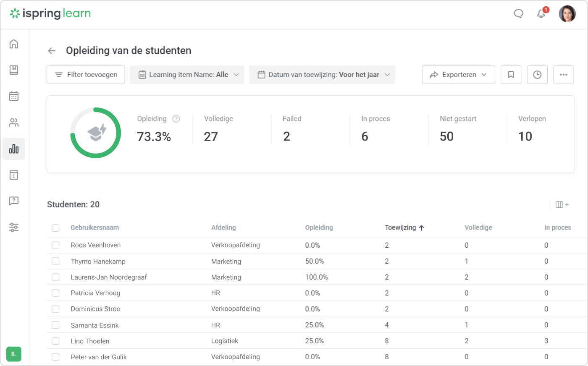Check the Peter van der Gulik checkbox

(55, 357)
